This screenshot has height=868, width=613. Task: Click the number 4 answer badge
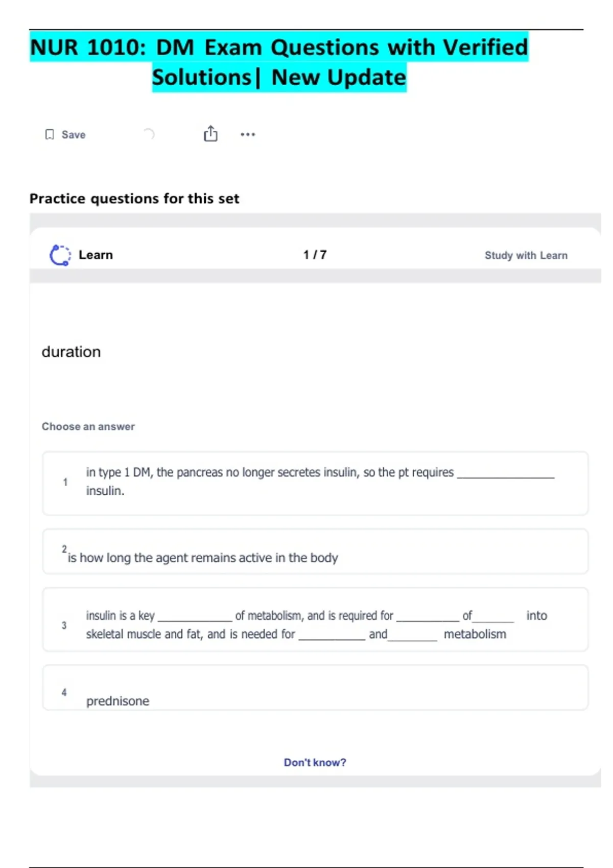tap(64, 692)
